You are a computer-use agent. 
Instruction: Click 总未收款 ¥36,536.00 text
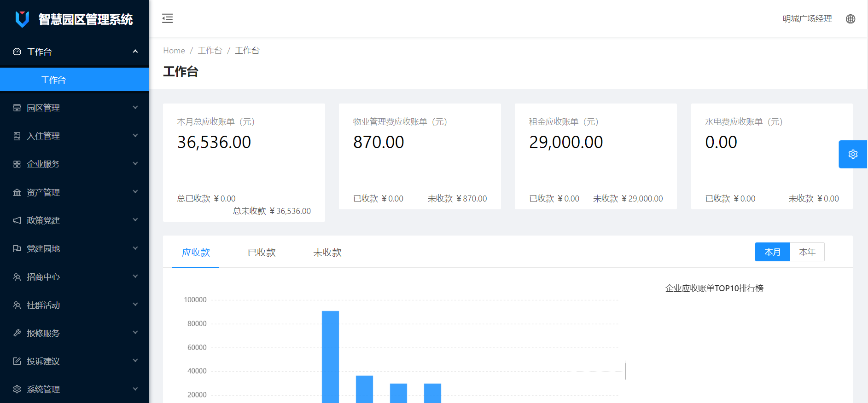[x=272, y=211]
